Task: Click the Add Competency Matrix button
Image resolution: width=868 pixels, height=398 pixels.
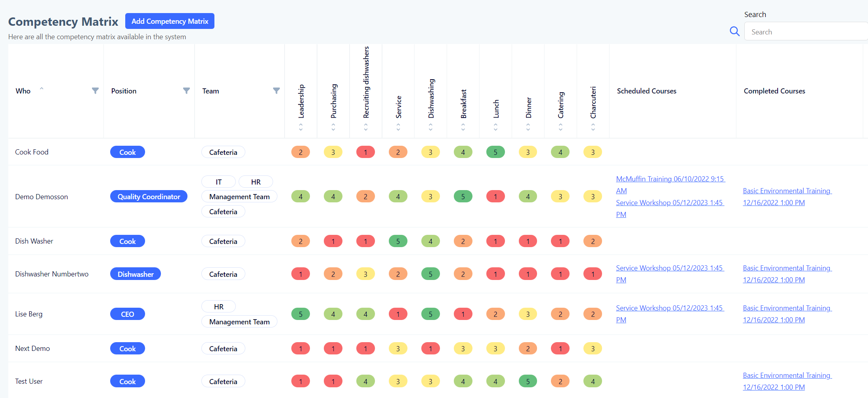Action: [170, 21]
